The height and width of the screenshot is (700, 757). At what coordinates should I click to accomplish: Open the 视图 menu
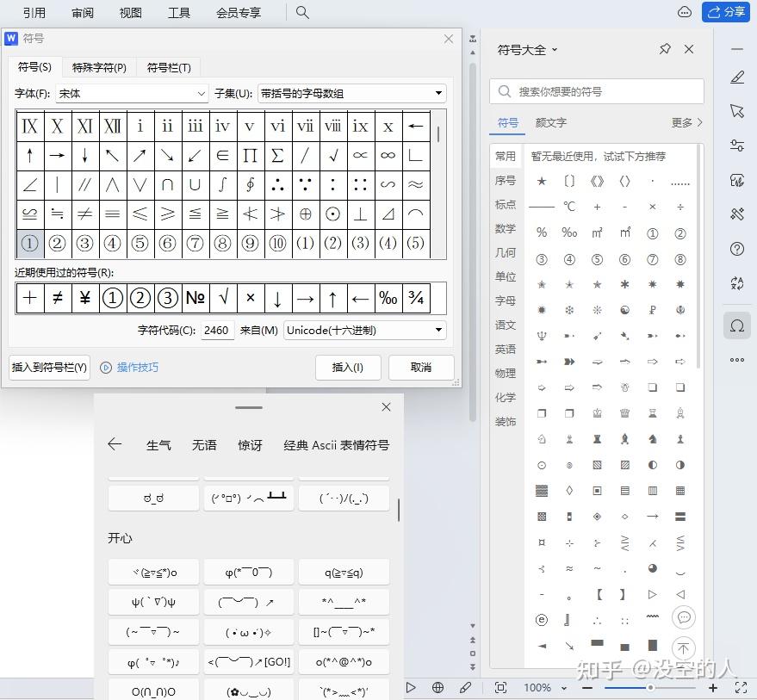(x=130, y=12)
